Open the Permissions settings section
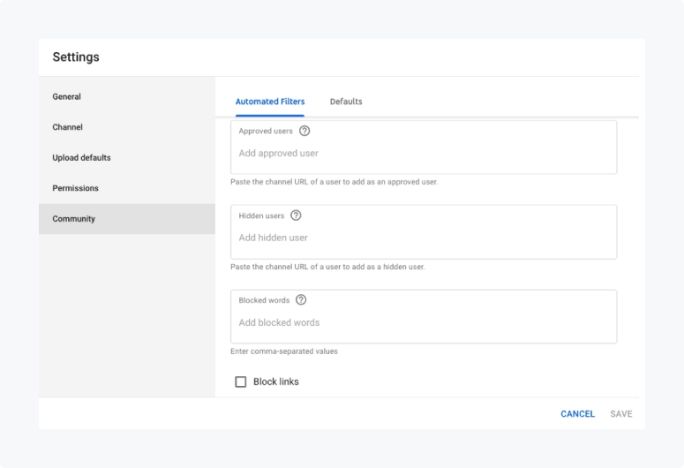 pos(76,188)
